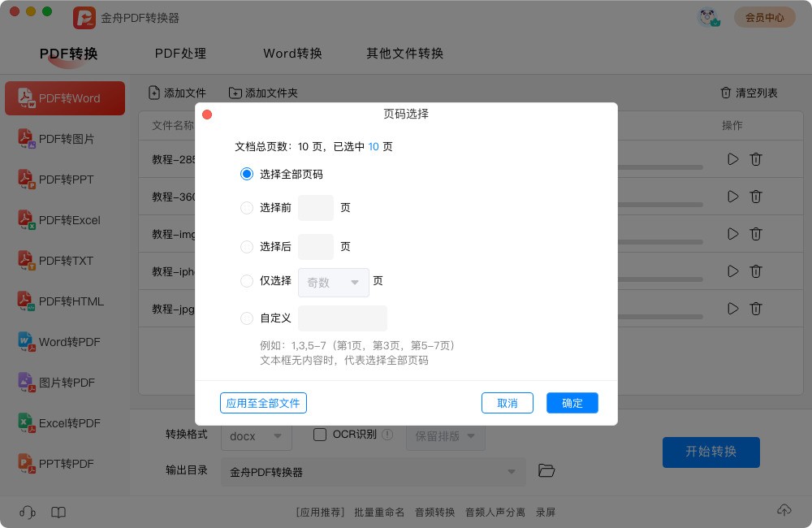This screenshot has width=812, height=528.
Task: Start converting 教程-285 with its play icon
Action: coord(733,159)
